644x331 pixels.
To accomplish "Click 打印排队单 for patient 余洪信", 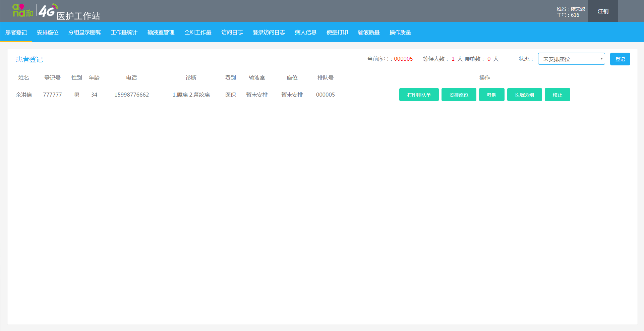I will click(x=419, y=95).
